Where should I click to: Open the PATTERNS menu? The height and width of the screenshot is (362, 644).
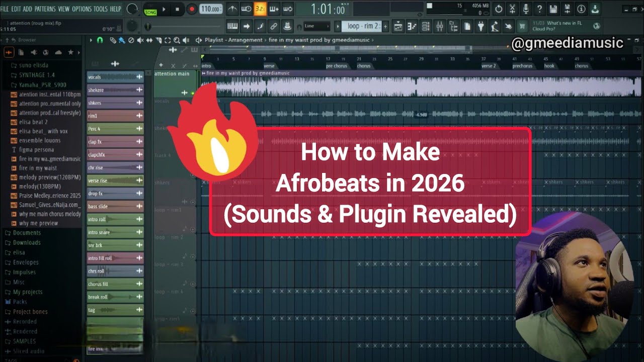coord(45,9)
